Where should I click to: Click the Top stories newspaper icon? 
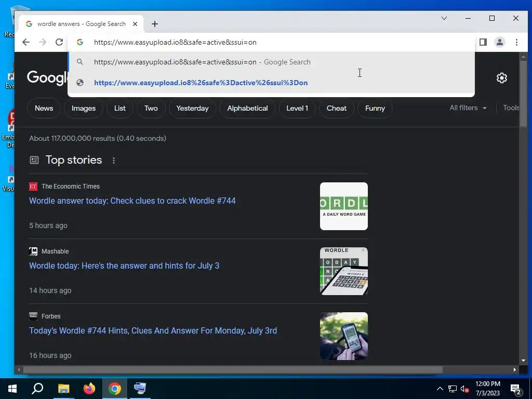[34, 160]
